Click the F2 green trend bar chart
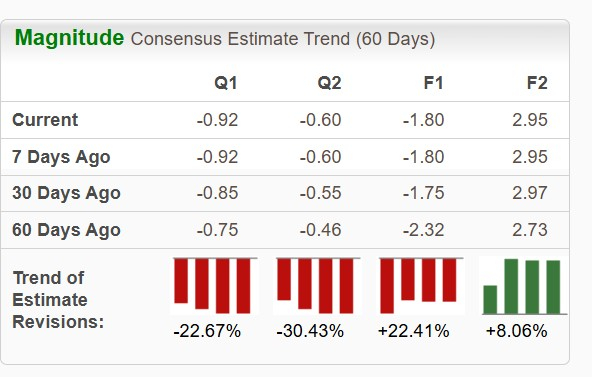The image size is (592, 377). [524, 286]
